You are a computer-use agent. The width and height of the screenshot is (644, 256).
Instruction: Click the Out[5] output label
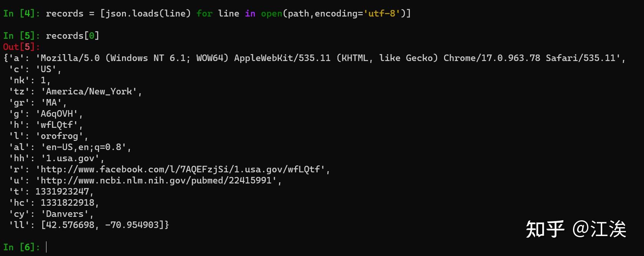pyautogui.click(x=21, y=47)
